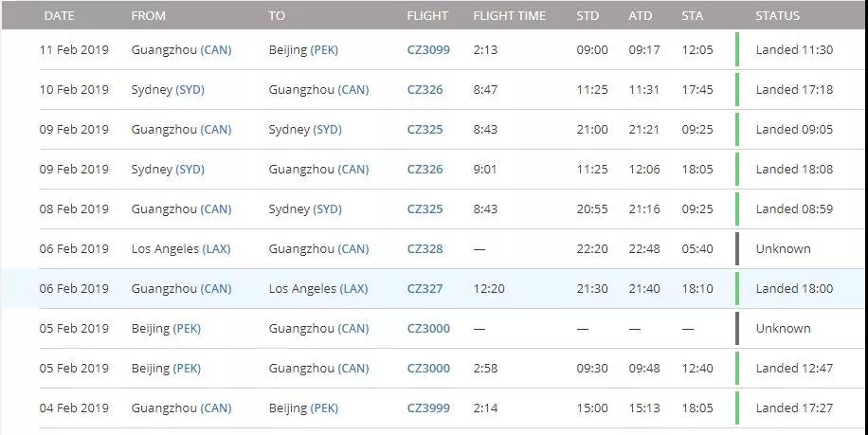Open flight CZ3099 link
The height and width of the screenshot is (435, 868).
(428, 50)
